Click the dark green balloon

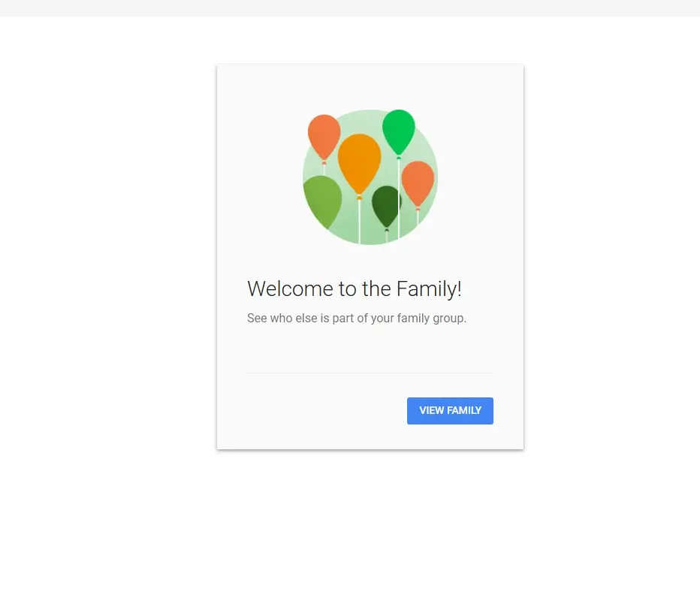386,207
